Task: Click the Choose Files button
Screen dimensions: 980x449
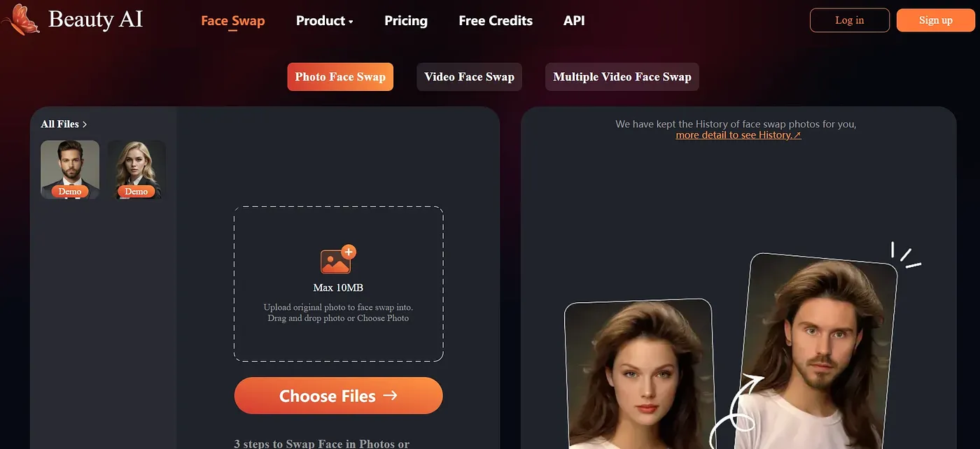Action: 338,396
